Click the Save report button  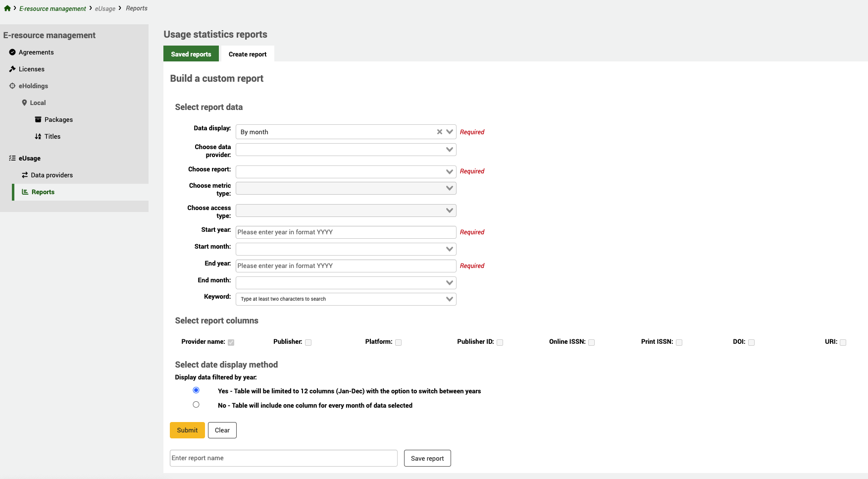[x=427, y=458]
